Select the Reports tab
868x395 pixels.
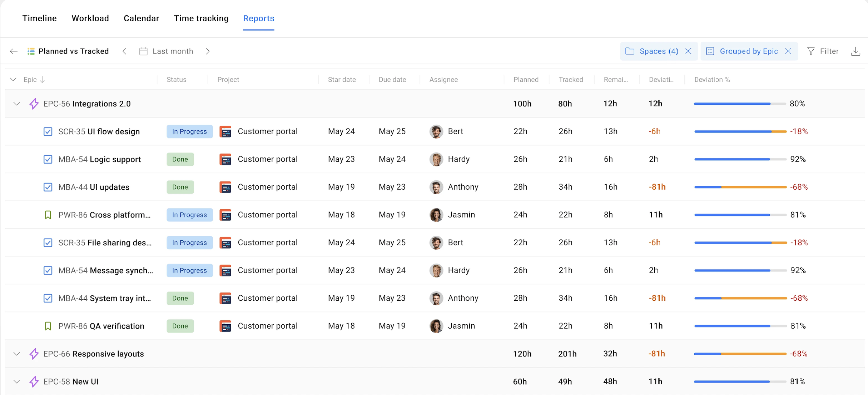[259, 18]
